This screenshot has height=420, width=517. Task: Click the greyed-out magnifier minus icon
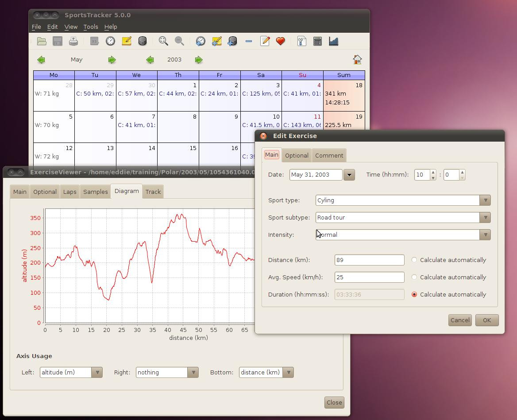[179, 41]
